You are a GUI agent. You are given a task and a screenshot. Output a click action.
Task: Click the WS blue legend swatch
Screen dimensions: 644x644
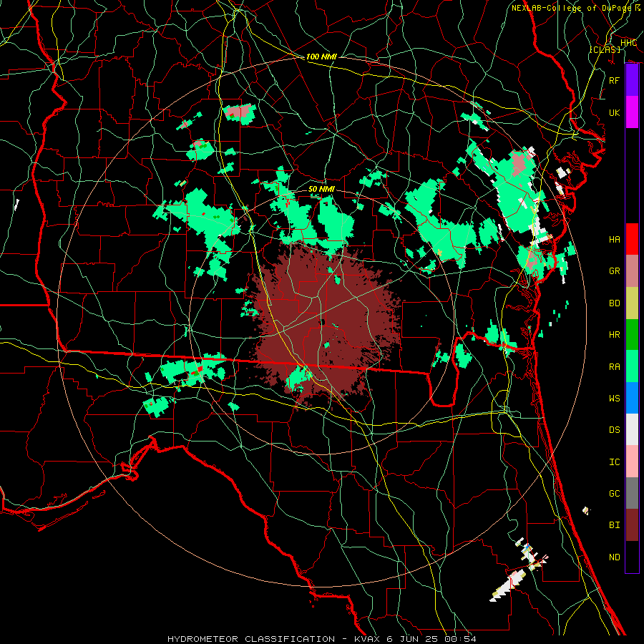click(632, 398)
